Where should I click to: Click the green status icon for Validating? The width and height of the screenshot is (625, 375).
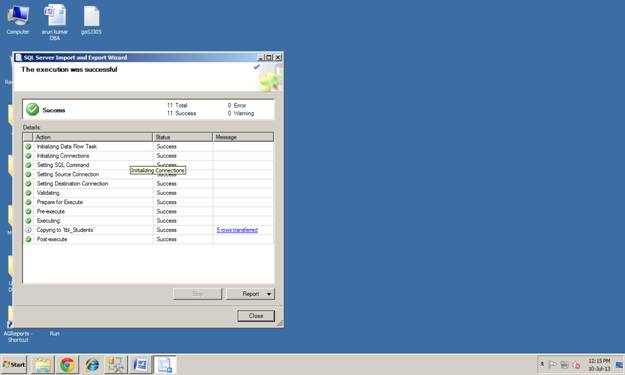[28, 193]
